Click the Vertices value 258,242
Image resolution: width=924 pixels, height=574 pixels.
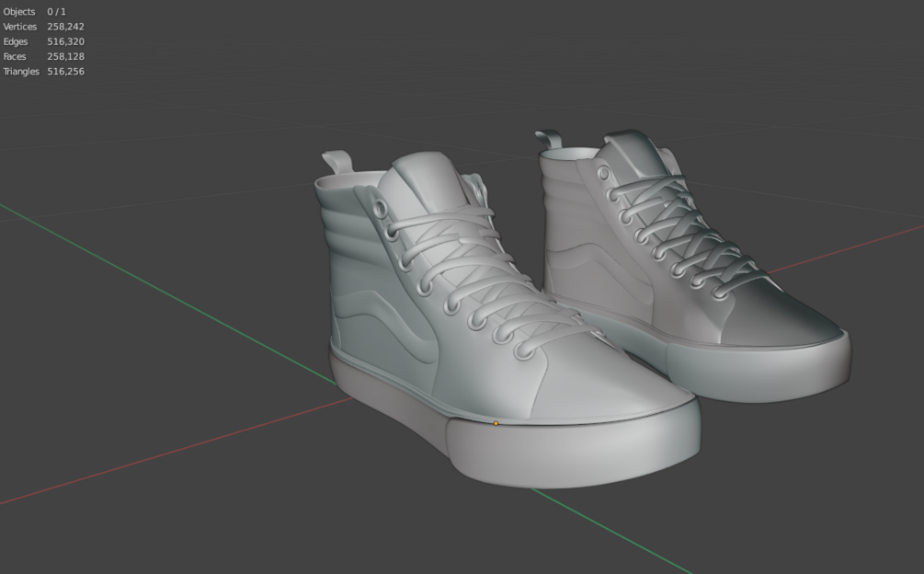[x=65, y=27]
